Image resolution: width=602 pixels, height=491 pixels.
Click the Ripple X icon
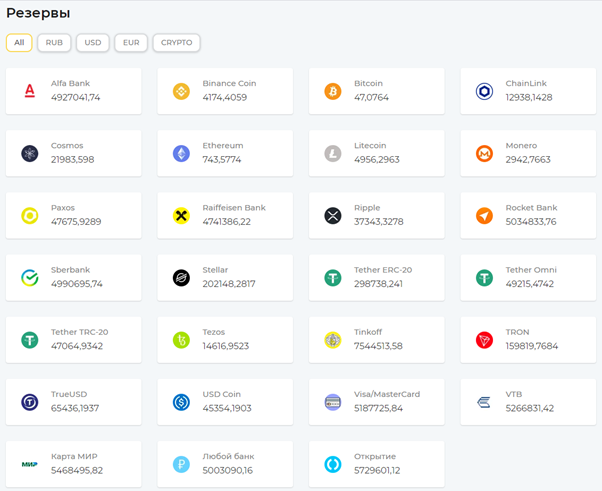point(333,216)
